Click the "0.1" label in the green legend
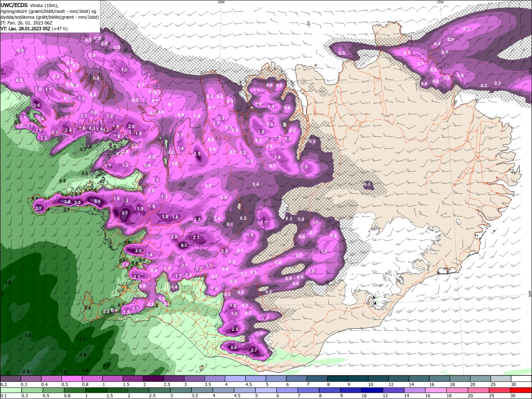This screenshot has height=399, width=532. (3, 396)
